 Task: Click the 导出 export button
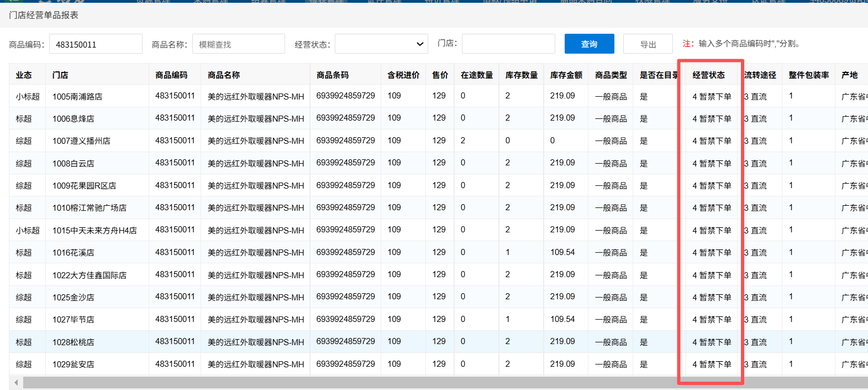(648, 44)
